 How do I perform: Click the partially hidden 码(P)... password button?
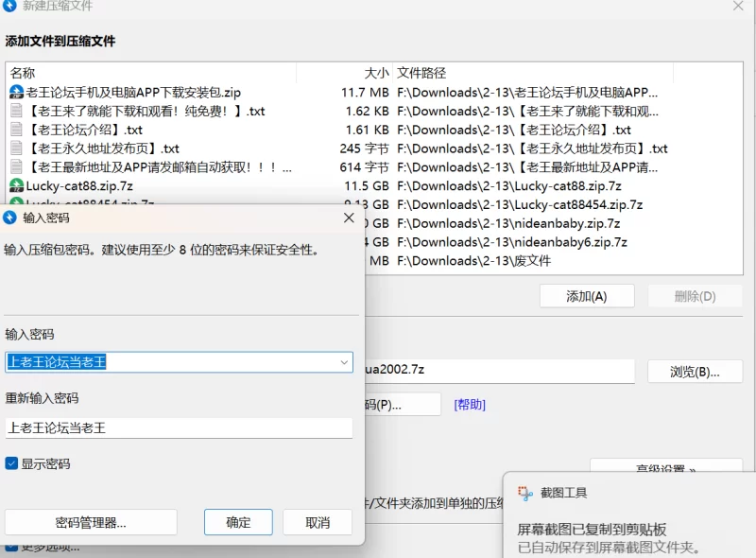(x=403, y=405)
